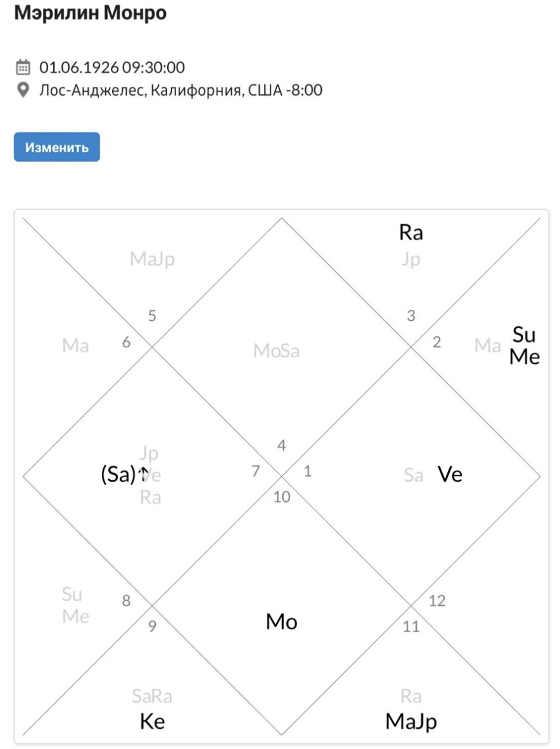
Task: Click the black Ra label in house 3
Action: (x=411, y=233)
